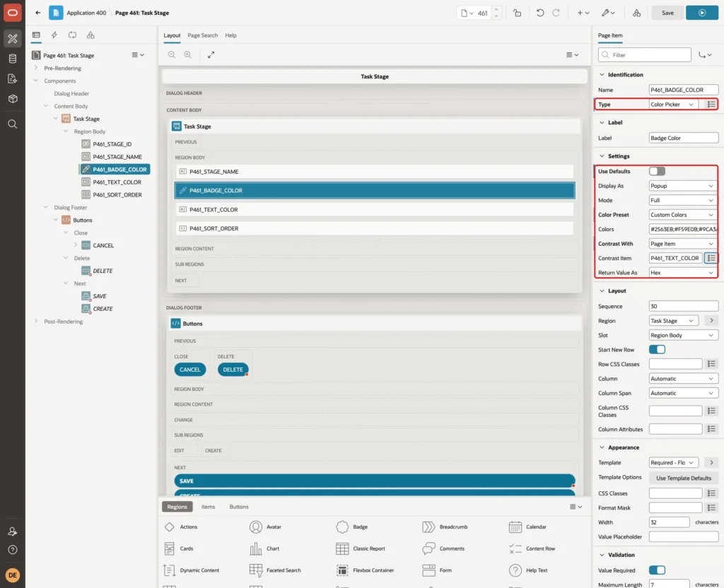Lock the page with the lock icon
Image resolution: width=724 pixels, height=588 pixels.
pyautogui.click(x=517, y=13)
